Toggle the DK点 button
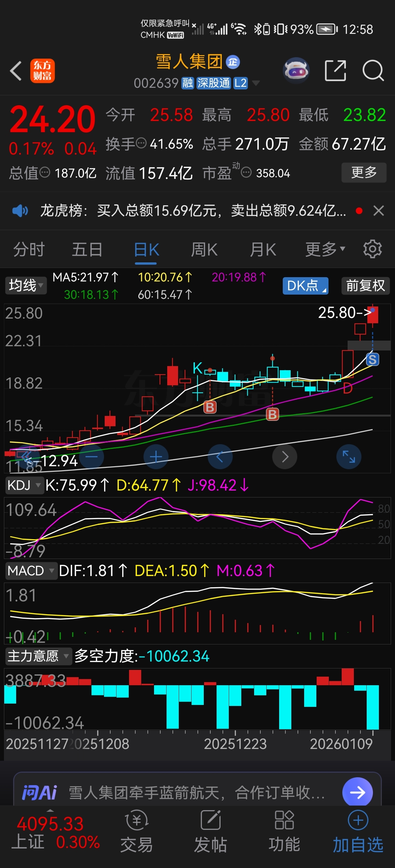This screenshot has height=868, width=395. pos(305,286)
